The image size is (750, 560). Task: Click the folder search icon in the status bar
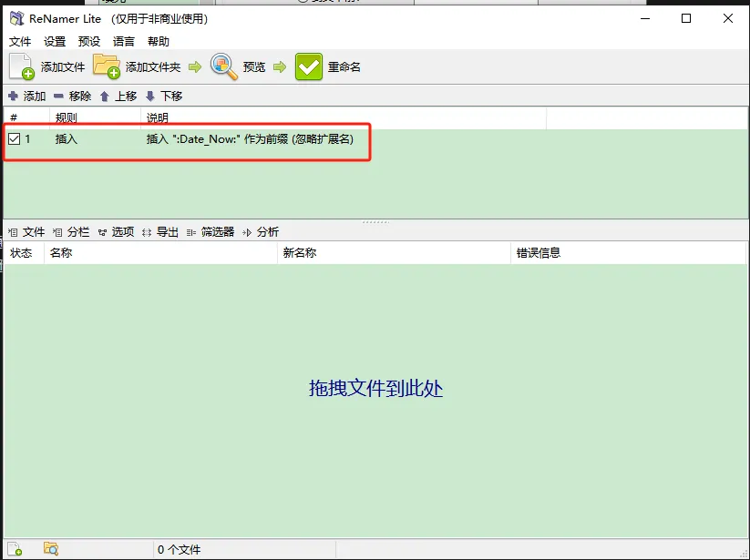pos(51,548)
